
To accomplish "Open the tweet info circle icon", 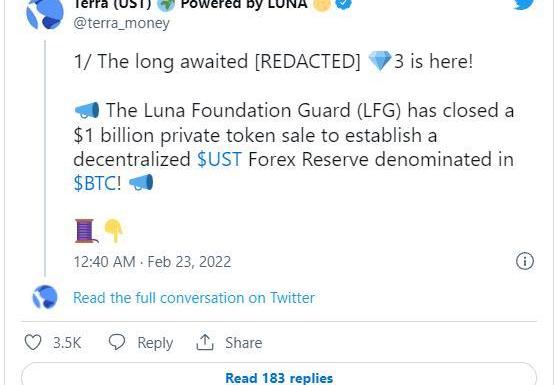I will [525, 262].
